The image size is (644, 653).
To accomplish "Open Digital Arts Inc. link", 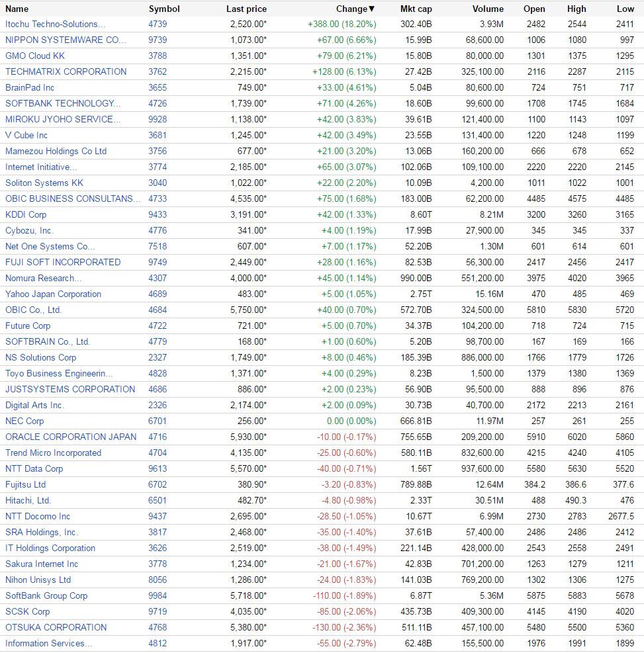I will click(x=34, y=405).
